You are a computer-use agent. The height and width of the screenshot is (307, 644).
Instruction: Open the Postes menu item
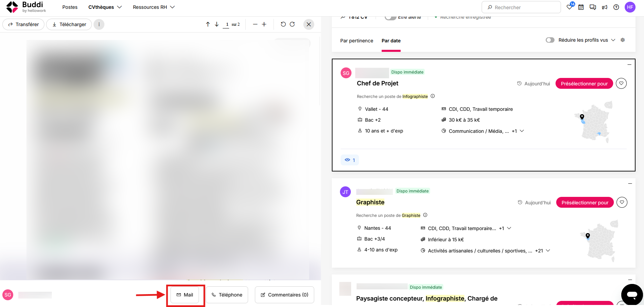tap(70, 7)
